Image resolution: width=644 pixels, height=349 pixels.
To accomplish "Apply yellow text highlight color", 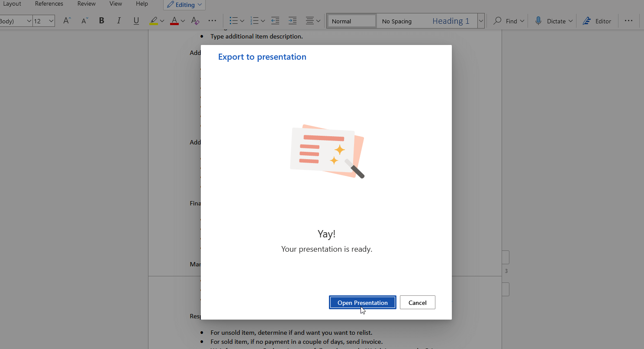I will click(154, 21).
